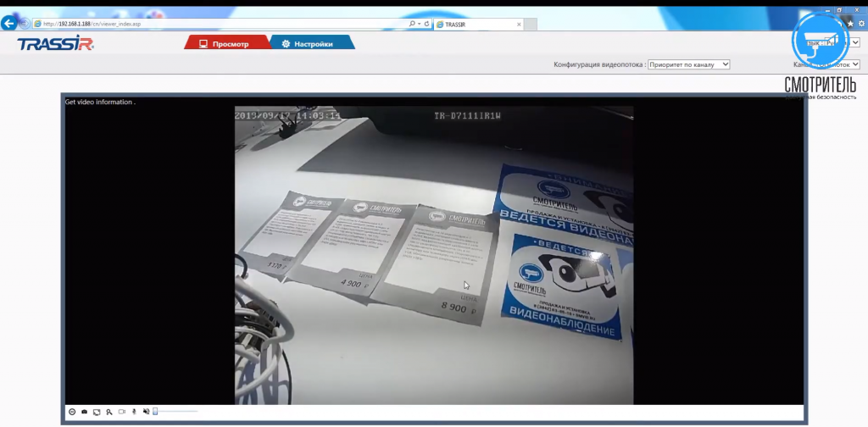
Task: Click the TRASSIR logo
Action: [55, 44]
